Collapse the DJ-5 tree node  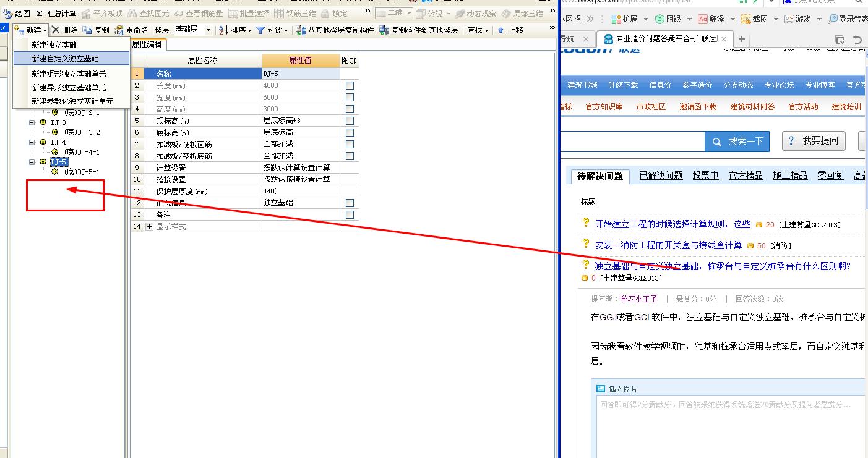coord(32,162)
